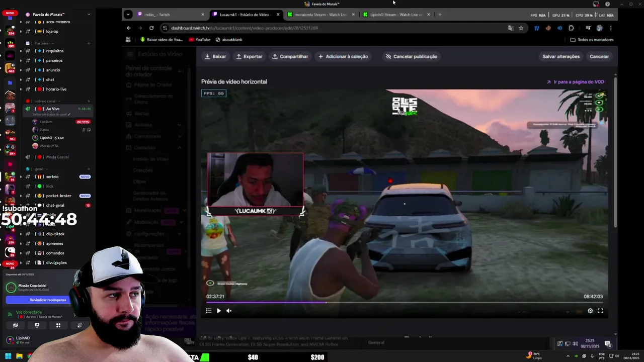Click the translate page icon
The image size is (644, 362).
tap(511, 28)
